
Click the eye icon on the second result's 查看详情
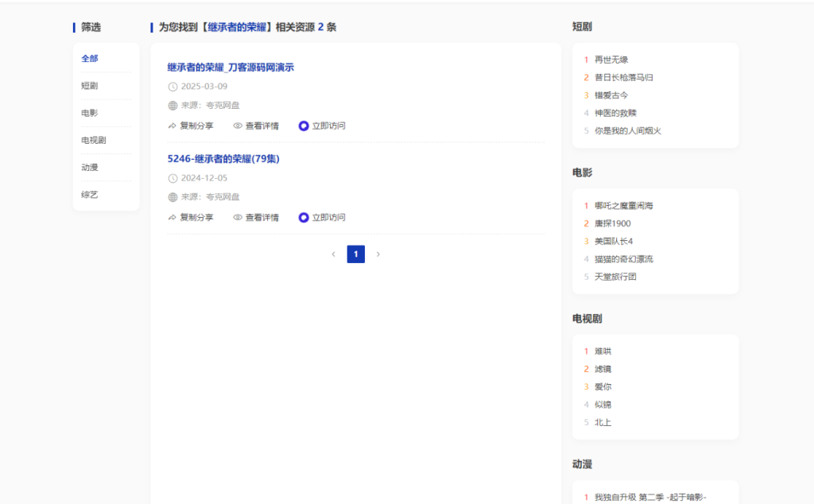[x=237, y=217]
